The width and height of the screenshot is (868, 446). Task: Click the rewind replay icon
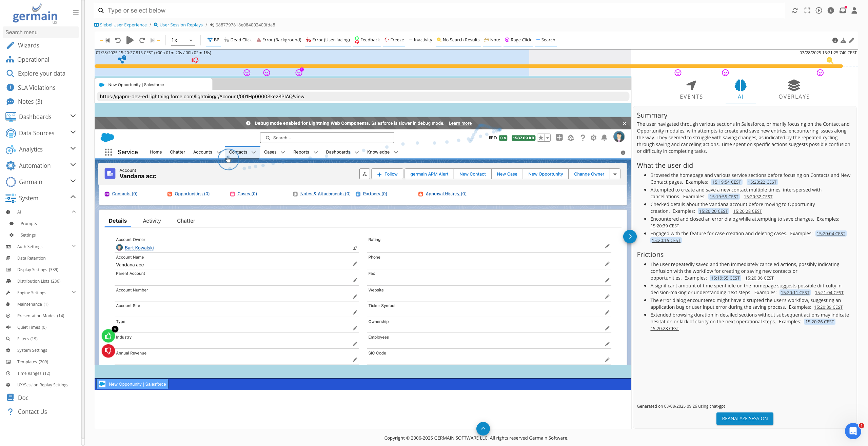coord(118,40)
